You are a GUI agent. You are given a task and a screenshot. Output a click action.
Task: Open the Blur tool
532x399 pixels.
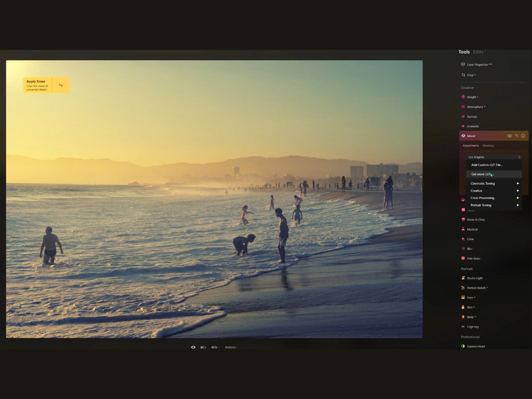coord(467,249)
